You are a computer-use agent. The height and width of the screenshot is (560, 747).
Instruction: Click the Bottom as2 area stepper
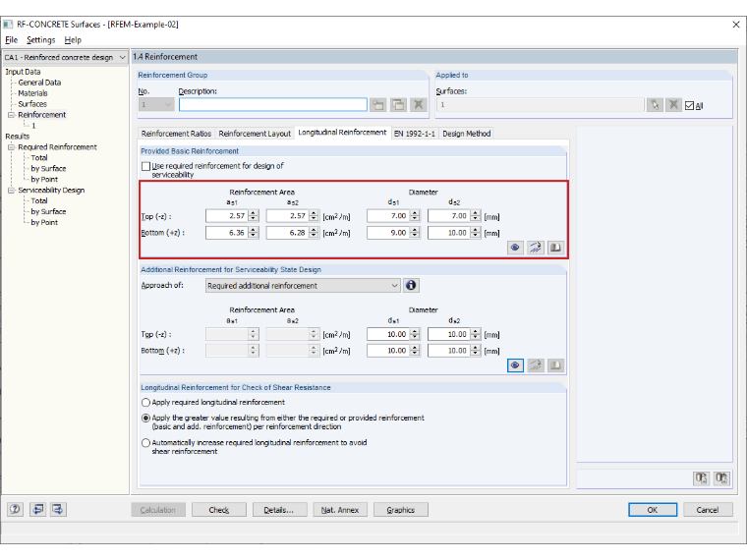[x=314, y=233]
